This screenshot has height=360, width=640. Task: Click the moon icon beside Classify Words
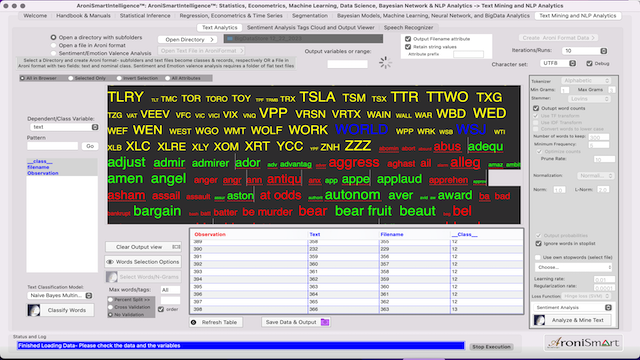click(34, 310)
